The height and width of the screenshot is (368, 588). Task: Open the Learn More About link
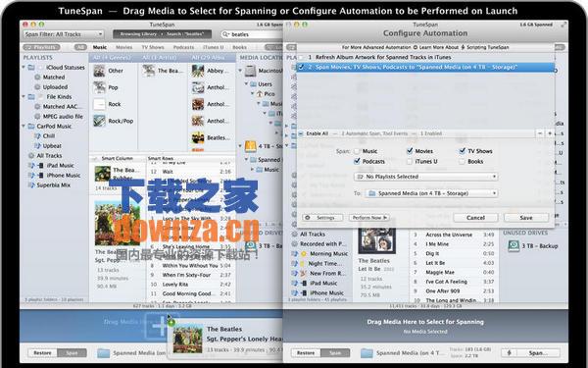[436, 47]
